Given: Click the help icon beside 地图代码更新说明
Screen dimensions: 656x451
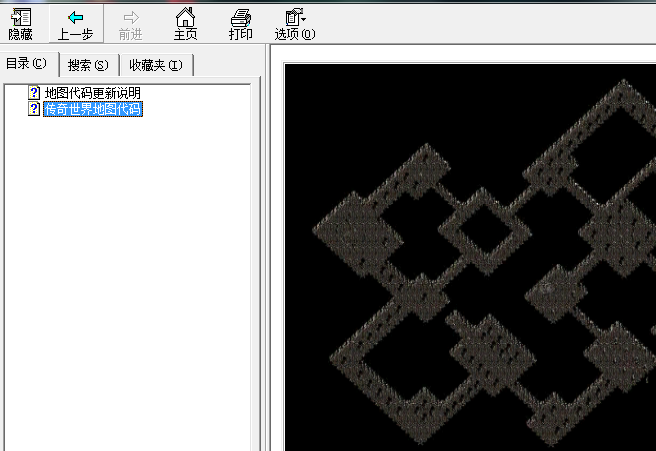Looking at the screenshot, I should point(34,92).
